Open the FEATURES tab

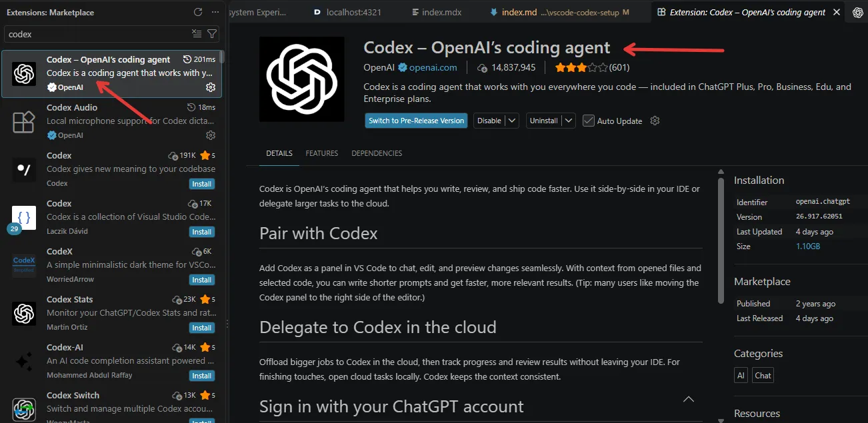(x=322, y=153)
